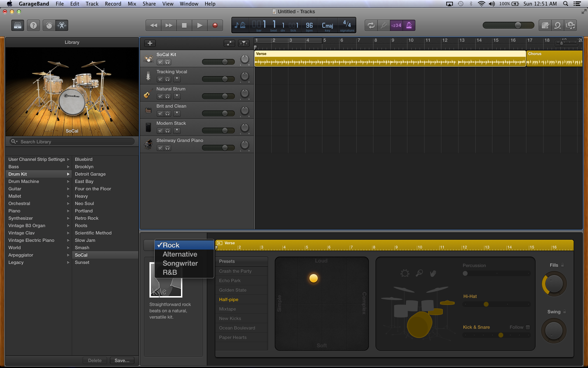The width and height of the screenshot is (588, 368).
Task: Select the shaker percussion icon
Action: click(x=419, y=273)
